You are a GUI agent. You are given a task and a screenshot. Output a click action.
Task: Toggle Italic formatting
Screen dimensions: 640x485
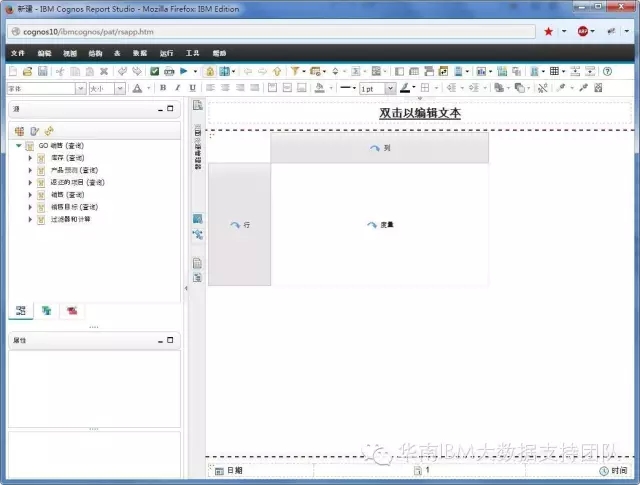(x=178, y=88)
